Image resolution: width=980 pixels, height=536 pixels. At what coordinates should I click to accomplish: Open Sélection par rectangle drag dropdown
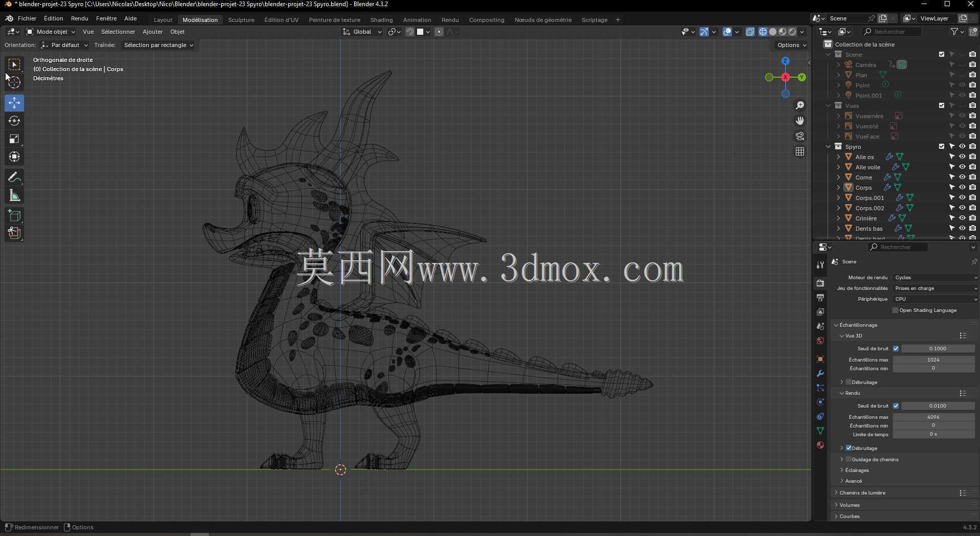click(x=158, y=45)
